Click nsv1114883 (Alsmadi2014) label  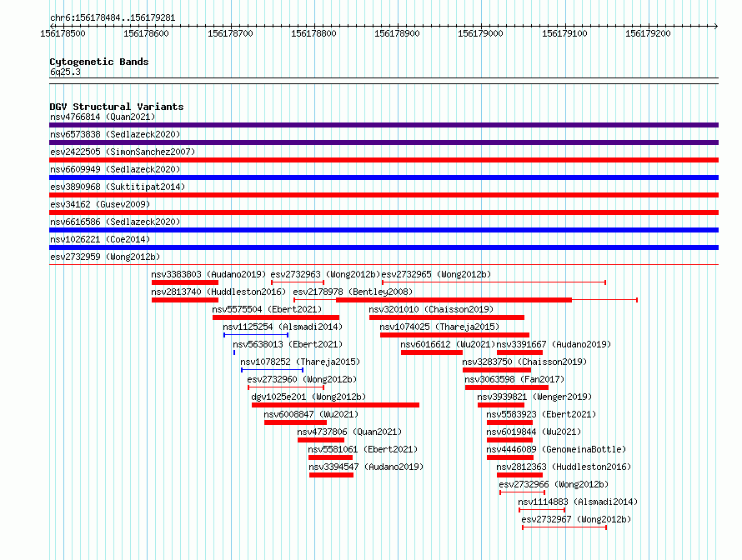(578, 502)
